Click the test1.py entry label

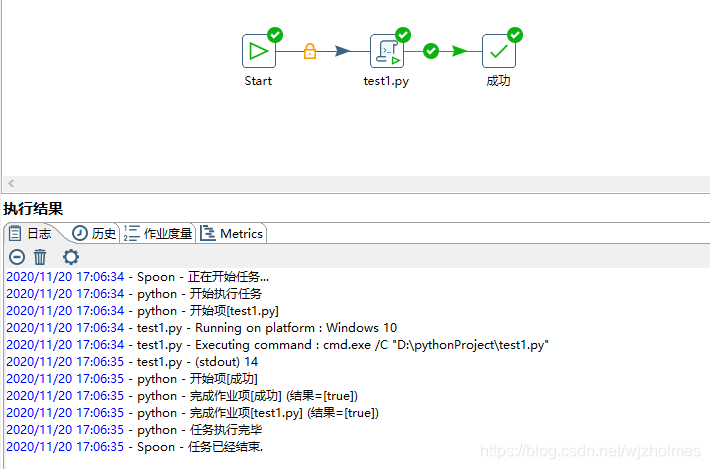(x=386, y=81)
